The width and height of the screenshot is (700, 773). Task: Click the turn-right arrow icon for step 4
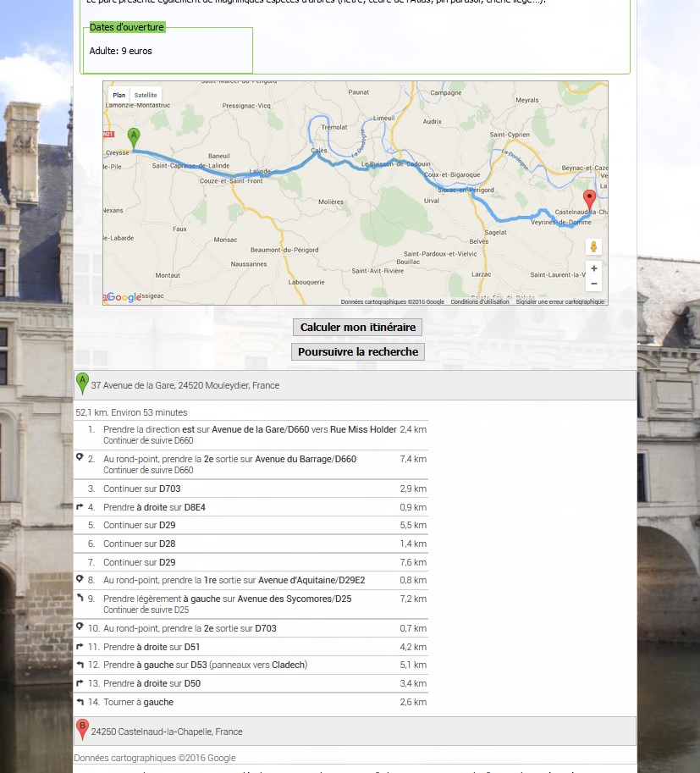pos(80,506)
